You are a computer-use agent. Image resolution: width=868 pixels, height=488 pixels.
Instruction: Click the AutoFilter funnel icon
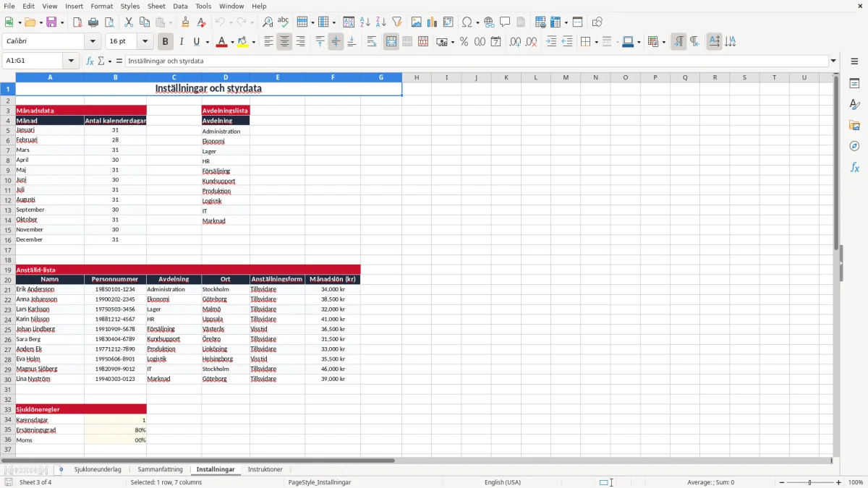click(x=396, y=22)
